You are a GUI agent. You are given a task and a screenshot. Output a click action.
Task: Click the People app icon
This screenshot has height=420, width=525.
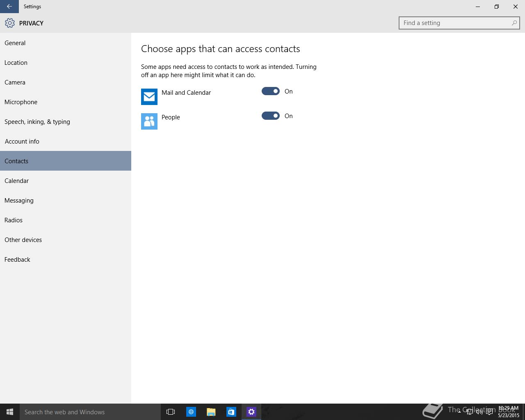[x=149, y=121]
